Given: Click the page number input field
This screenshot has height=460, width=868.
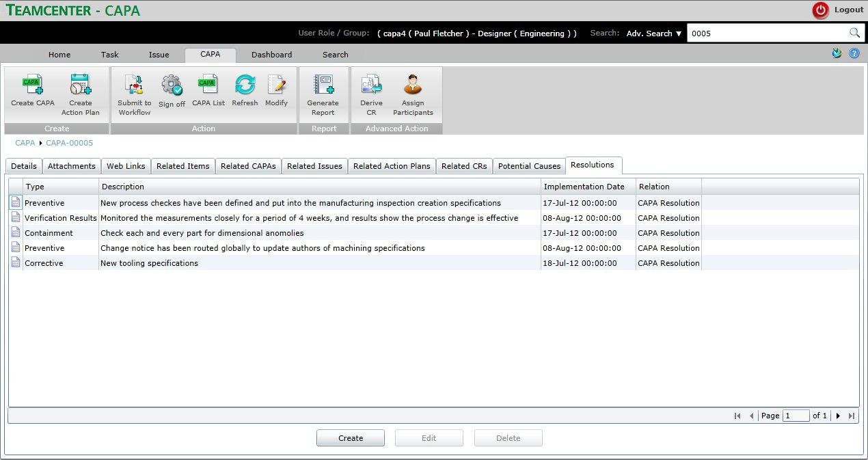Looking at the screenshot, I should point(796,416).
